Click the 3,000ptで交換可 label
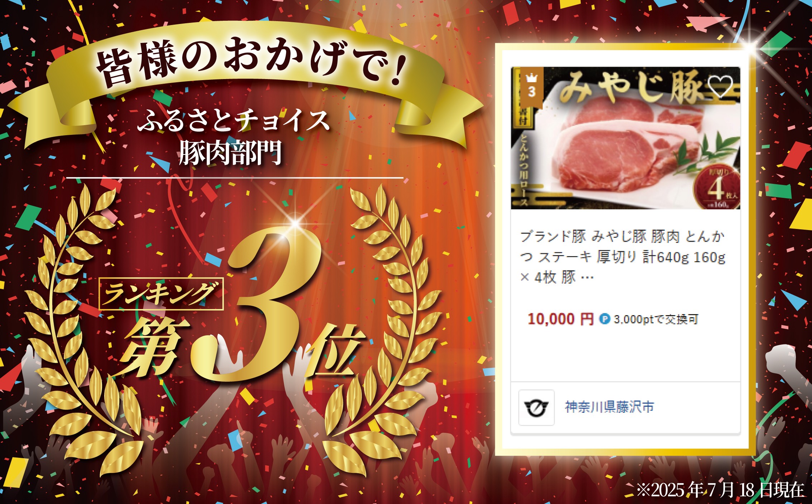Screen dimensions: 812x504 coord(656,319)
